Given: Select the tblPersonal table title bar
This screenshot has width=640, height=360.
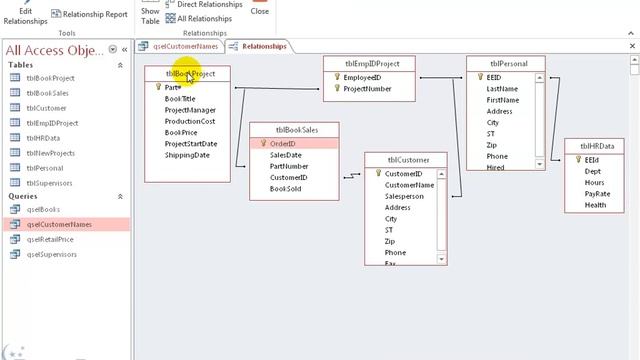Looking at the screenshot, I should 506,63.
